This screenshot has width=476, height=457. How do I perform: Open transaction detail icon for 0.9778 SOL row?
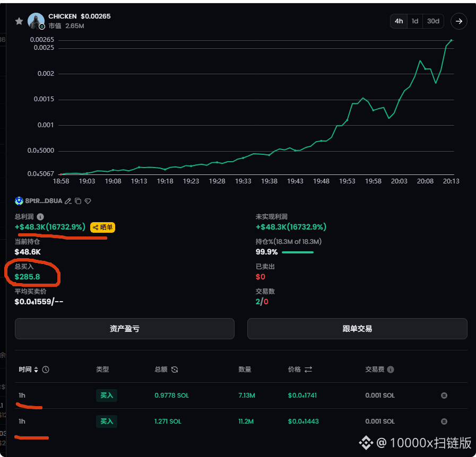click(444, 396)
